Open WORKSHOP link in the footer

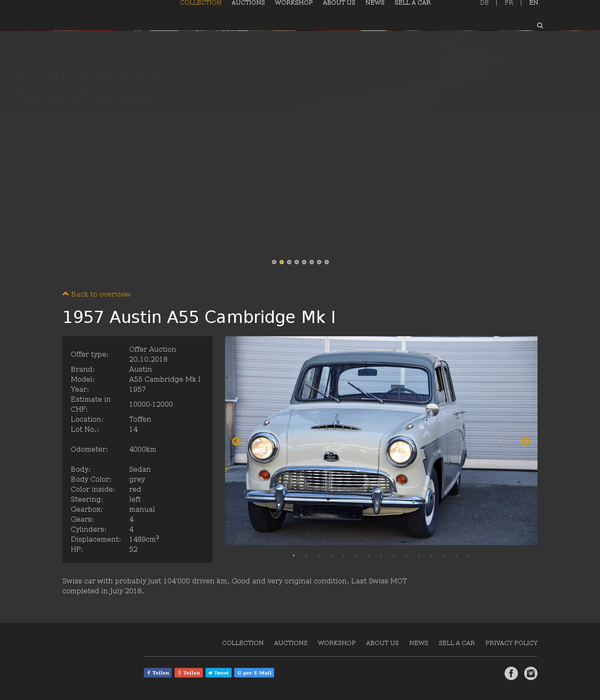(337, 643)
